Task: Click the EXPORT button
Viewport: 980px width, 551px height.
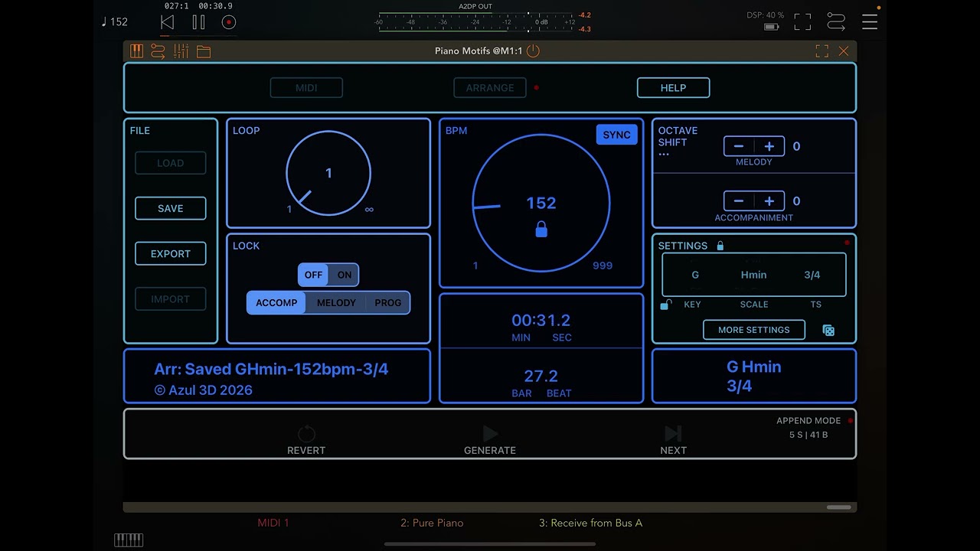Action: pyautogui.click(x=170, y=253)
